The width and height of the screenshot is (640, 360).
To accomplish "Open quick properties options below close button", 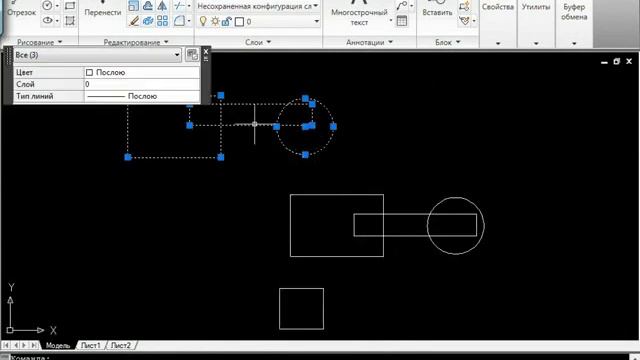I will [206, 58].
